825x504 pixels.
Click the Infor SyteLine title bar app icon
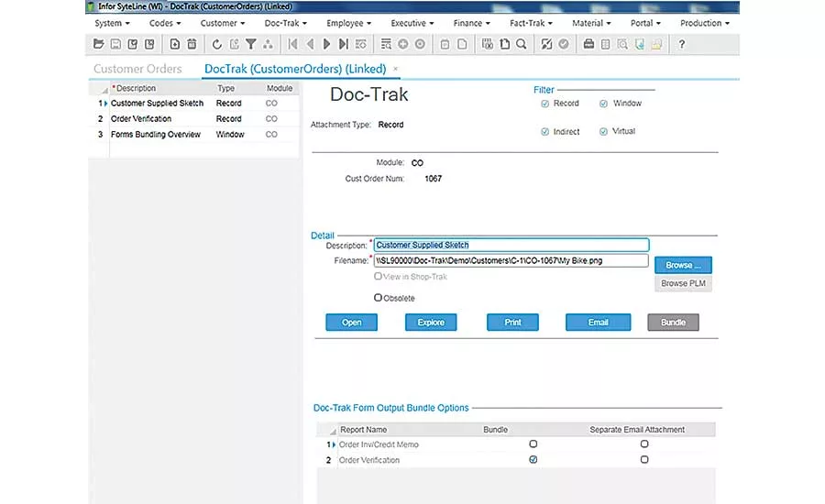click(x=91, y=6)
